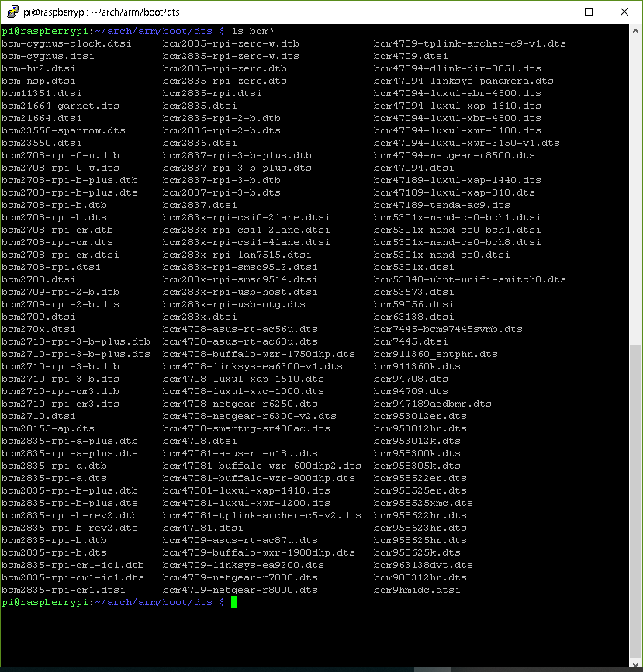Click file bcm953012hr.dts

click(420, 429)
